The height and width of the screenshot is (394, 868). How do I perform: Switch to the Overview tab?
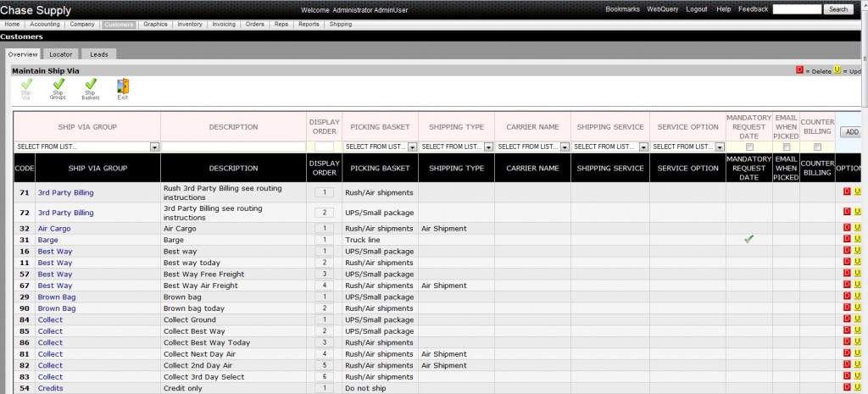point(23,54)
